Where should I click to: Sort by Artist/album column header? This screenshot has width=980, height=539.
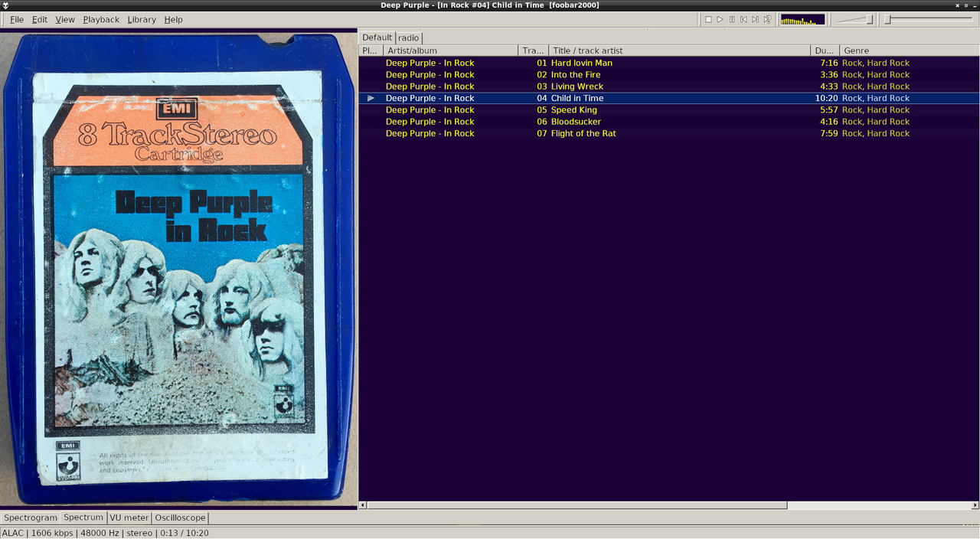pos(450,51)
